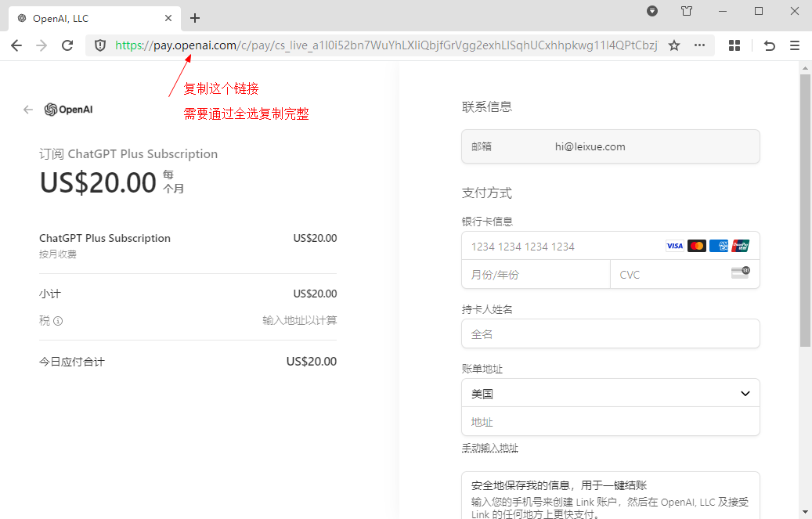Open the three-dot options menu in address bar
Image resolution: width=812 pixels, height=519 pixels.
(699, 45)
